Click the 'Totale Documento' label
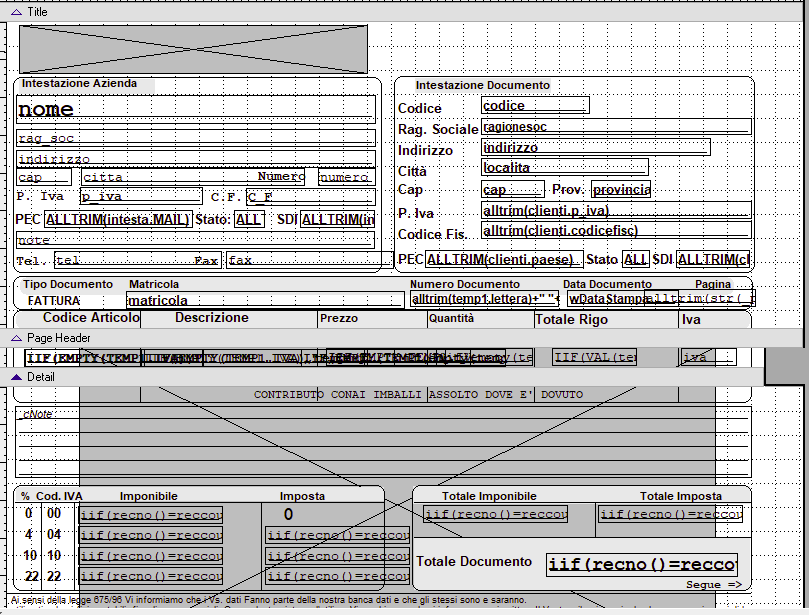809x615 pixels. coord(474,561)
